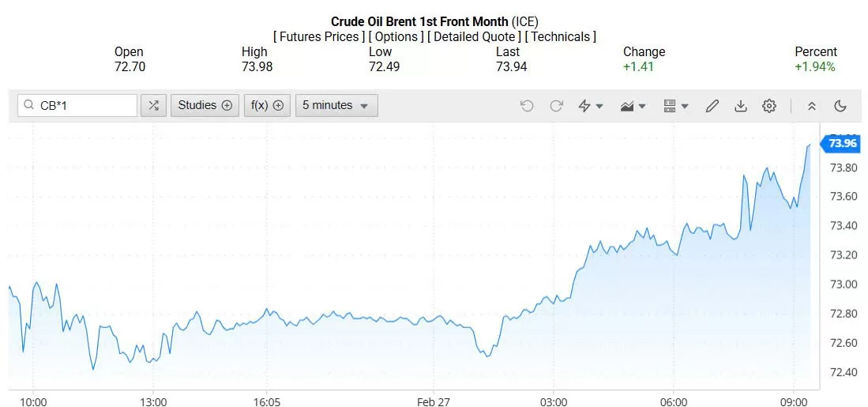Image resolution: width=868 pixels, height=407 pixels.
Task: Click the 73.96 current price label
Action: pyautogui.click(x=842, y=143)
